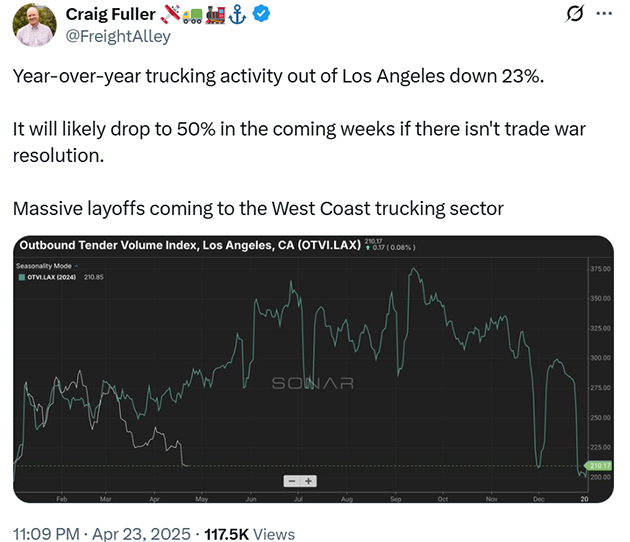Open the @FreightAlley handle link

coord(118,36)
